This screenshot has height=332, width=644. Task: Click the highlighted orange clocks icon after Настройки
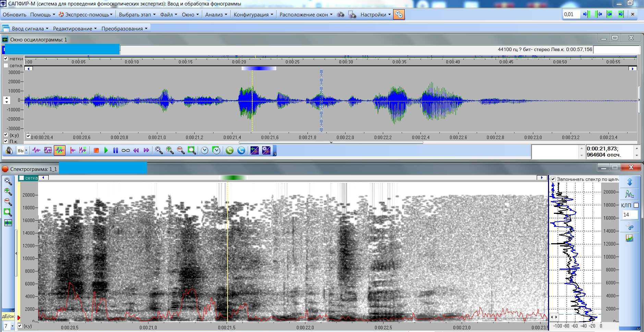click(399, 14)
